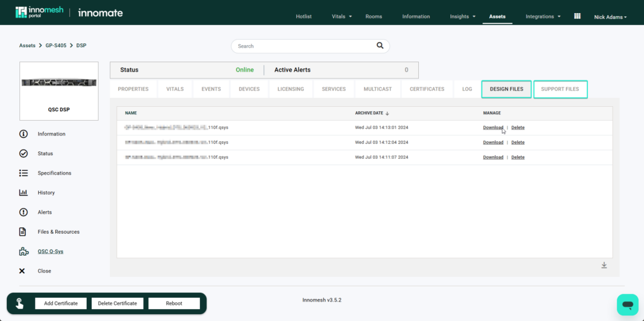Open the History sidebar entry
This screenshot has width=644, height=321.
click(46, 192)
